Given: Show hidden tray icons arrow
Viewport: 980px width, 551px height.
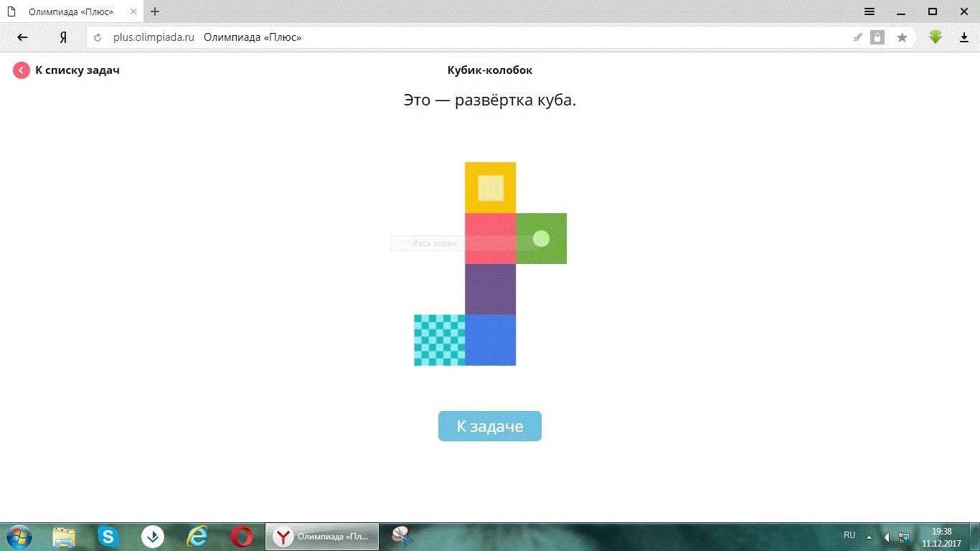Looking at the screenshot, I should click(x=870, y=537).
